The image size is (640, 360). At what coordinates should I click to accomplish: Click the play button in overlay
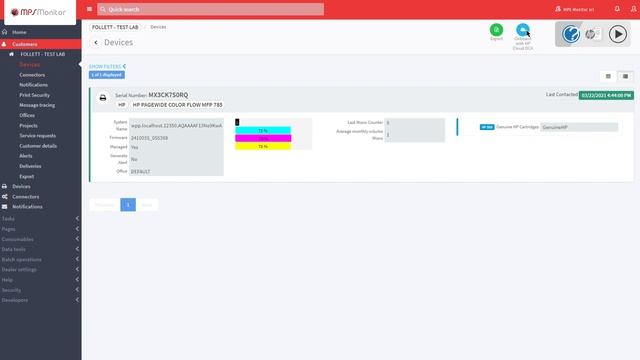618,34
